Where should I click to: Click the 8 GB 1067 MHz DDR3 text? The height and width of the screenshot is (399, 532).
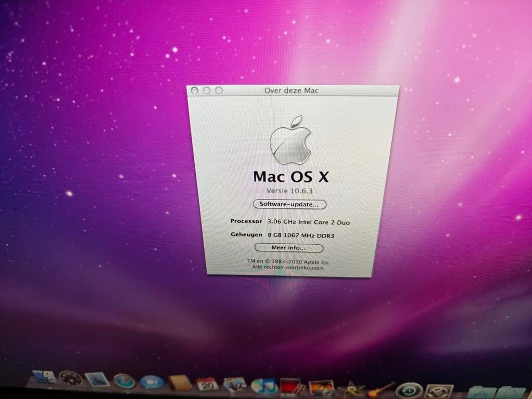pos(301,235)
